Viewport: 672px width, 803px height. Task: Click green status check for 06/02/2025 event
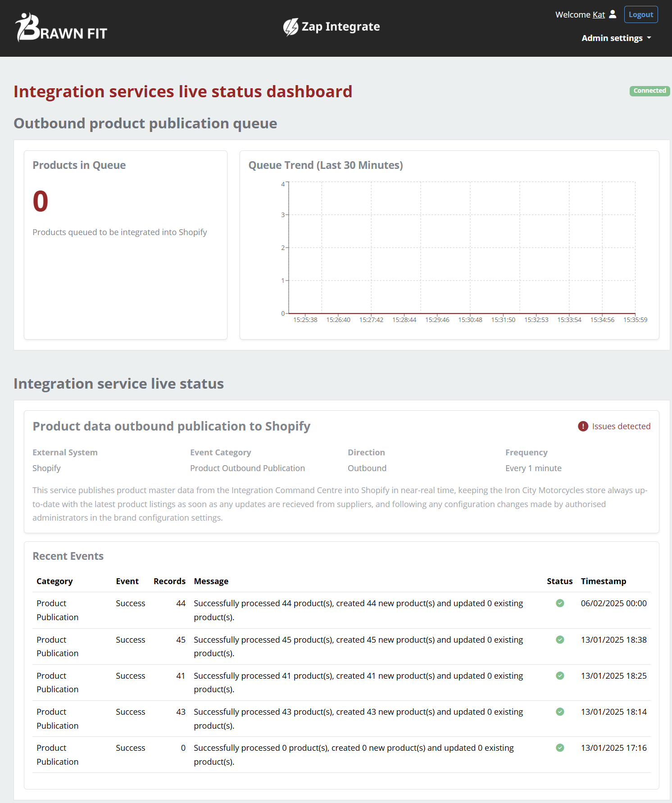click(x=560, y=603)
